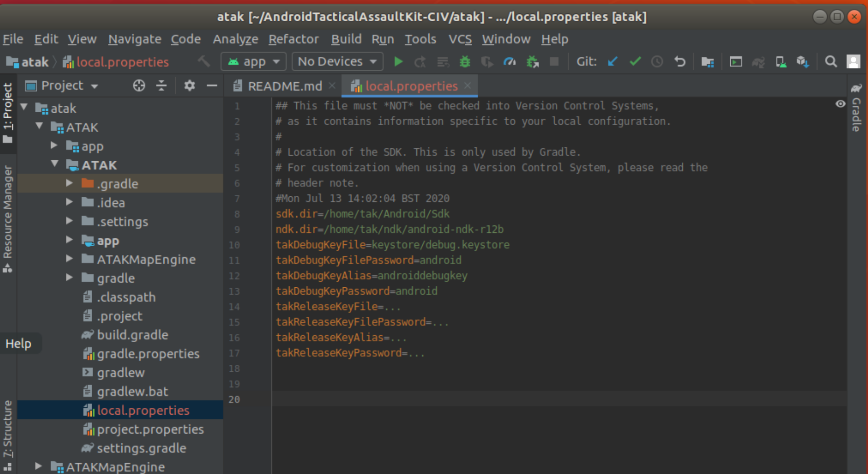Click Apply Changes and Restart Activity icon
The image size is (868, 474).
click(420, 62)
